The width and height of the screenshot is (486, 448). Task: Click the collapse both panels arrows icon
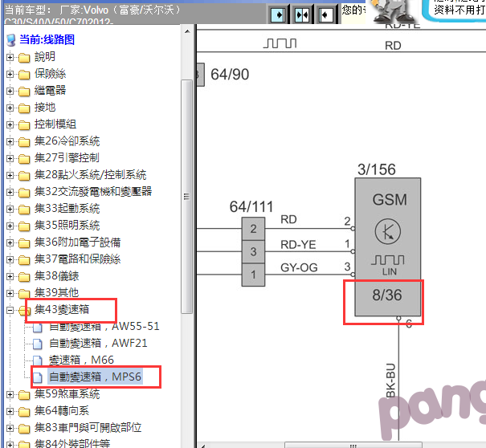[x=302, y=14]
